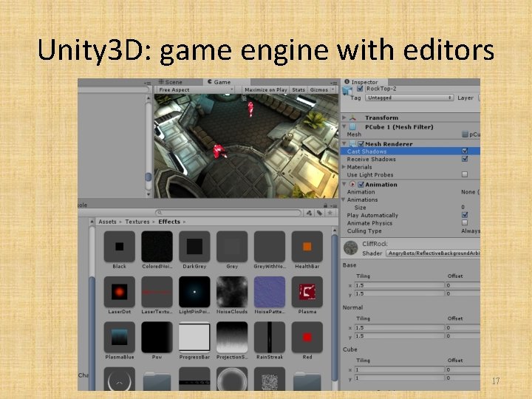This screenshot has width=532, height=399.
Task: Toggle Maximize on Play button
Action: click(266, 89)
